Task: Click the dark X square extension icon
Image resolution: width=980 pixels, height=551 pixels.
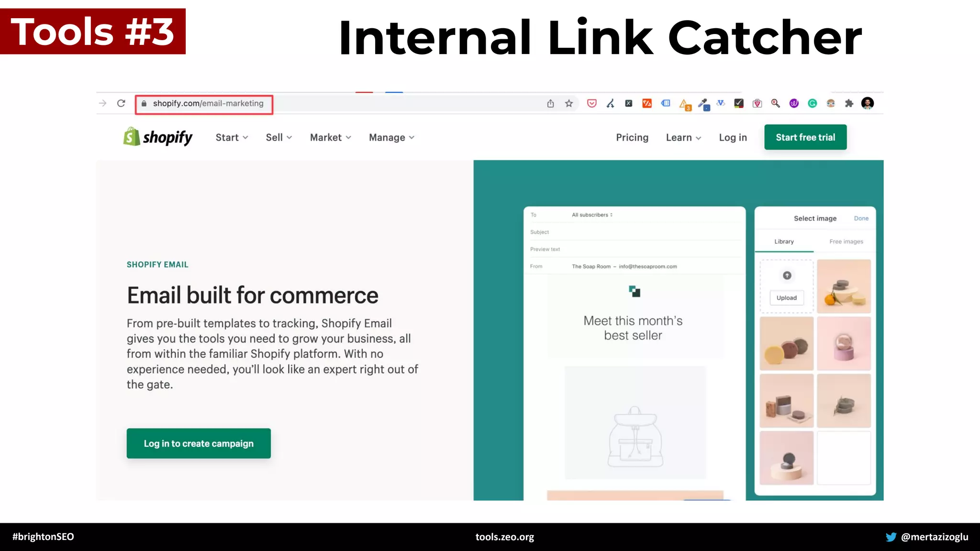Action: [x=629, y=103]
